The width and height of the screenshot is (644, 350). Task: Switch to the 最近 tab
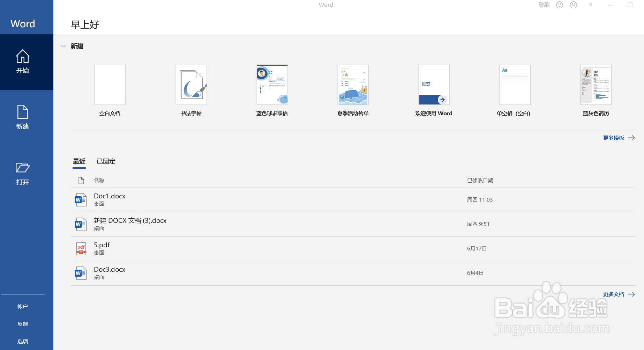coord(79,161)
